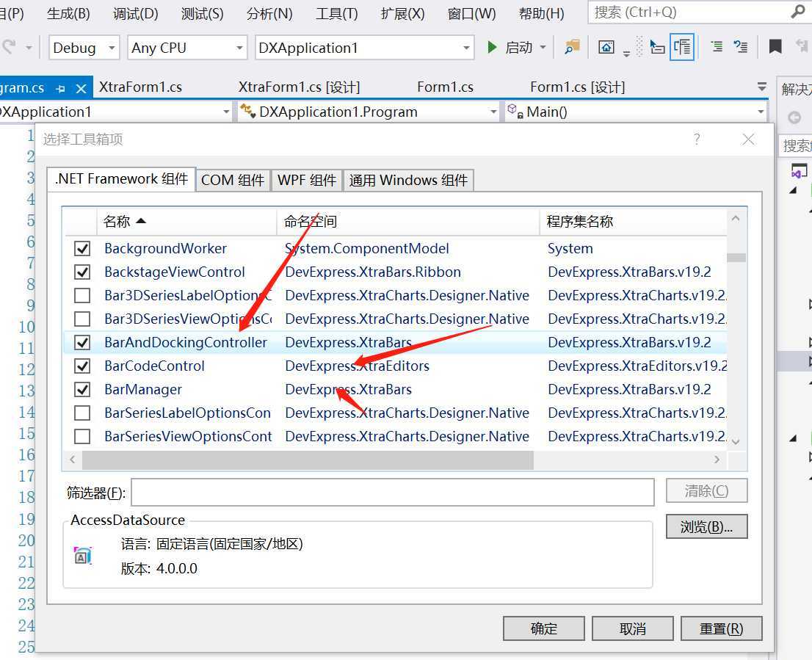Open the 生成(B) Build menu
The width and height of the screenshot is (812, 660).
click(68, 13)
